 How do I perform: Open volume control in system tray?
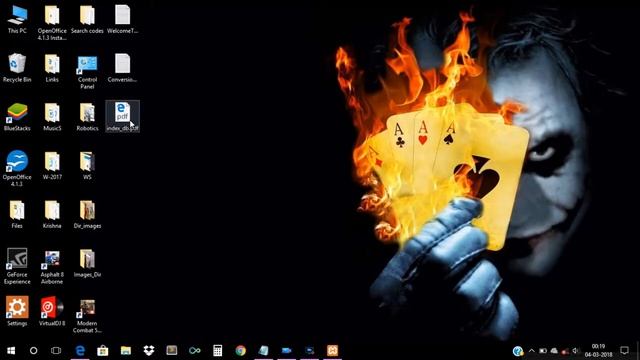[x=576, y=351]
